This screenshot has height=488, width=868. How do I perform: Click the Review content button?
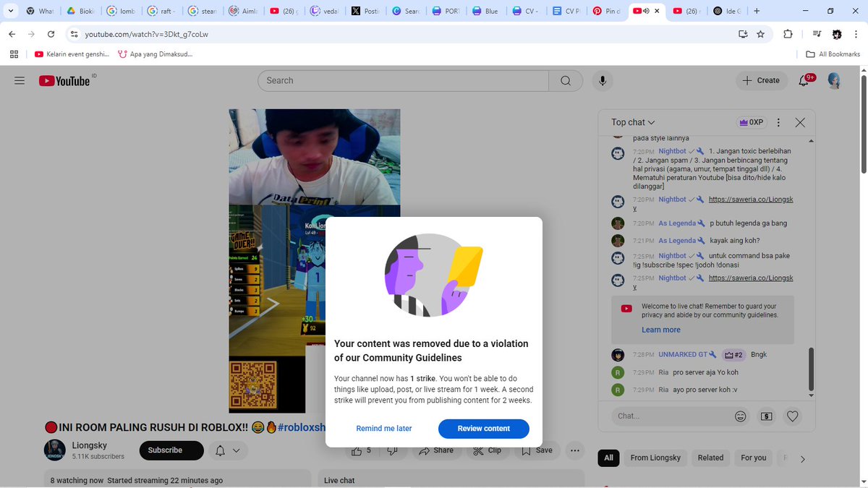pos(484,429)
